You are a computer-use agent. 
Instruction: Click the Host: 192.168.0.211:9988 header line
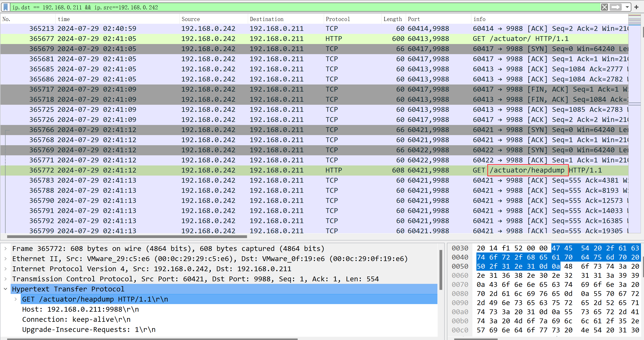[x=80, y=309]
